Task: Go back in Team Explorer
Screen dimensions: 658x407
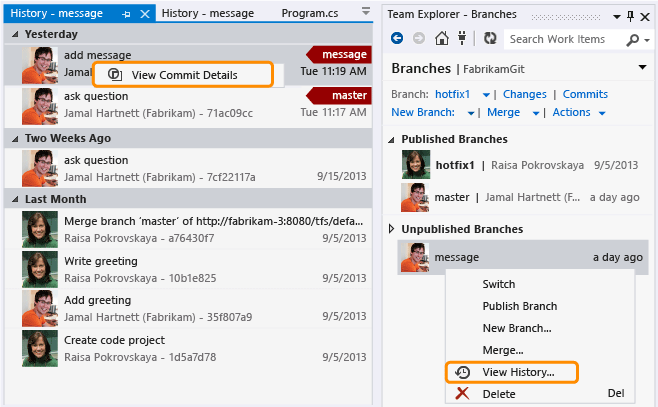Action: [397, 39]
